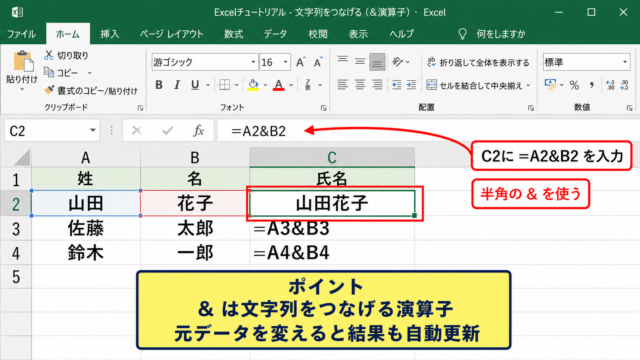Expand the Name Box dropdown arrow
640x360 pixels.
pos(93,131)
